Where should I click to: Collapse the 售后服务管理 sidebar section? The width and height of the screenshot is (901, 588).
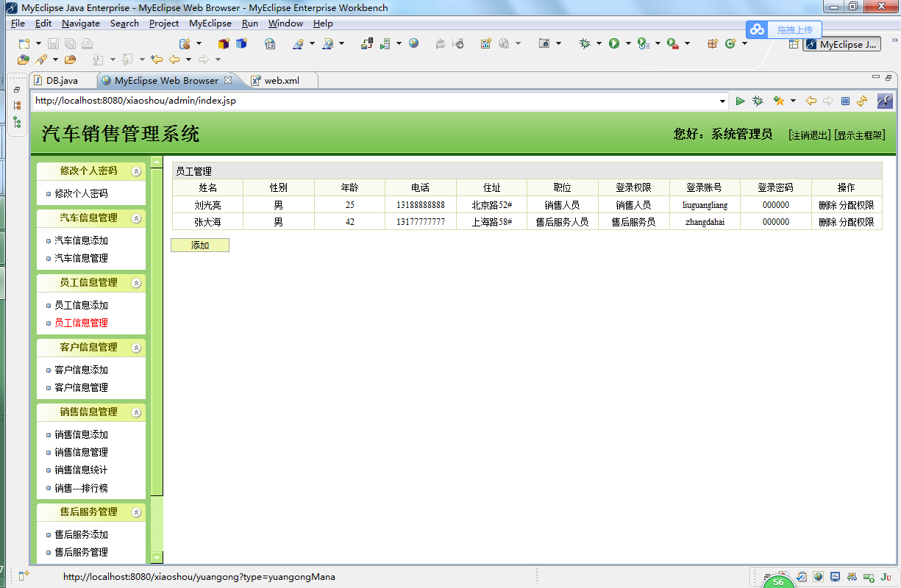pyautogui.click(x=136, y=512)
